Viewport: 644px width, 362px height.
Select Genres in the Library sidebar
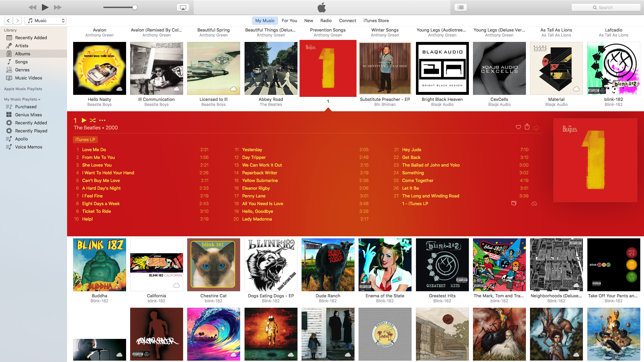click(x=22, y=70)
